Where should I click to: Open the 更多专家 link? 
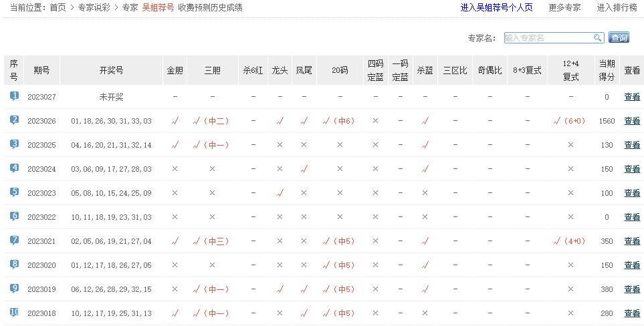click(x=564, y=8)
